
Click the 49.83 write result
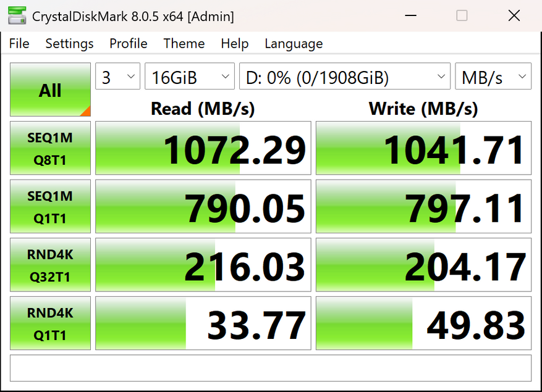(x=423, y=323)
